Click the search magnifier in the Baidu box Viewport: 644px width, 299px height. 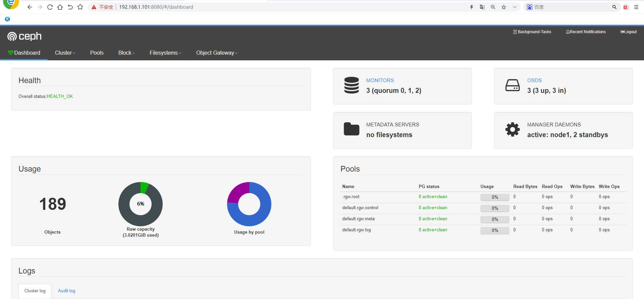(614, 7)
